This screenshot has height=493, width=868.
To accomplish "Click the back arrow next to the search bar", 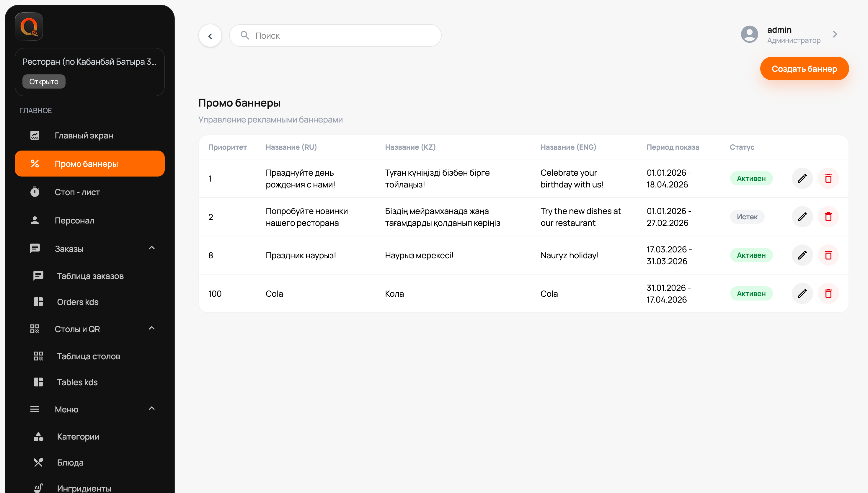I will (210, 35).
